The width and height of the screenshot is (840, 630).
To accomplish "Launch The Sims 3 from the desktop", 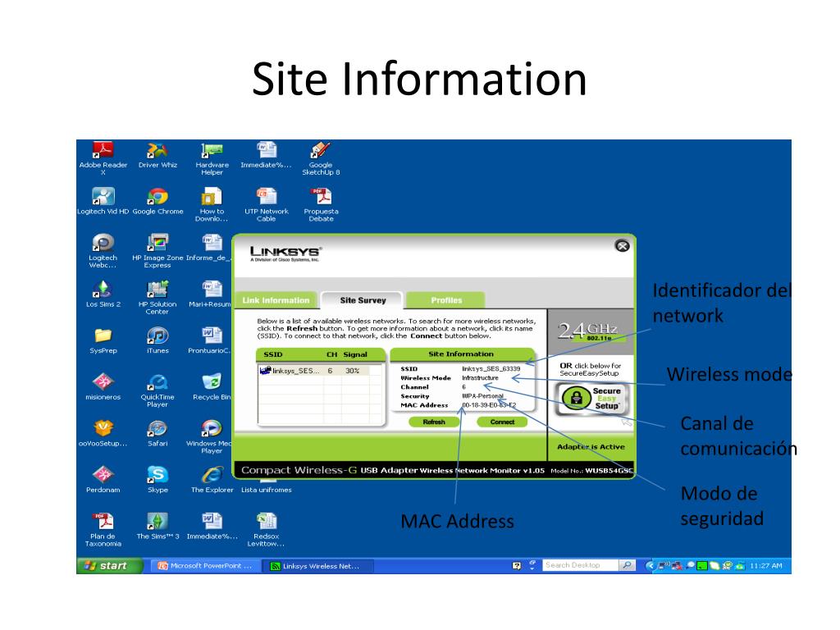I will [157, 526].
